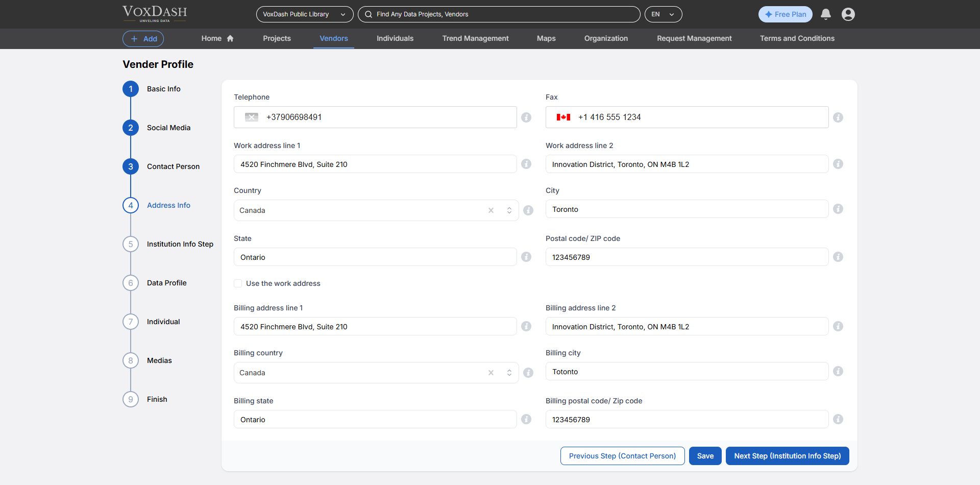The width and height of the screenshot is (980, 485).
Task: Show info for Work address line 1
Action: (526, 164)
